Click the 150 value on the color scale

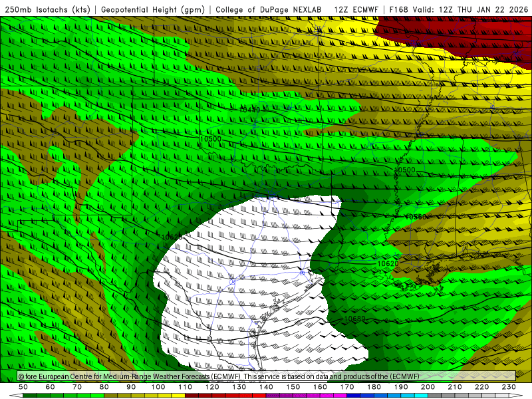[x=293, y=387]
